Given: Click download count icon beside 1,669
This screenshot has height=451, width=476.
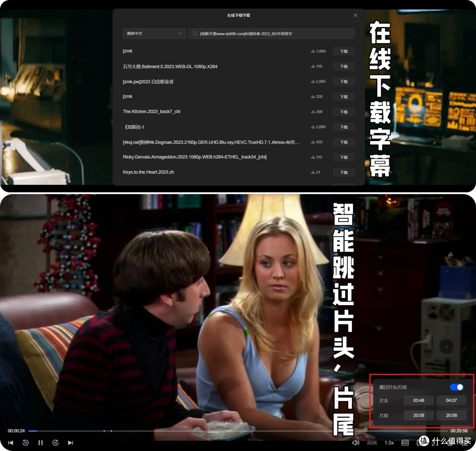Looking at the screenshot, I should tap(312, 51).
